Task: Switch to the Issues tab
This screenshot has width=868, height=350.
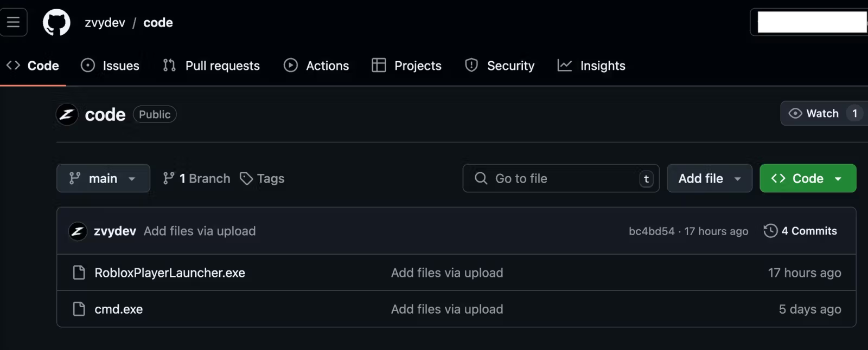Action: click(x=110, y=66)
